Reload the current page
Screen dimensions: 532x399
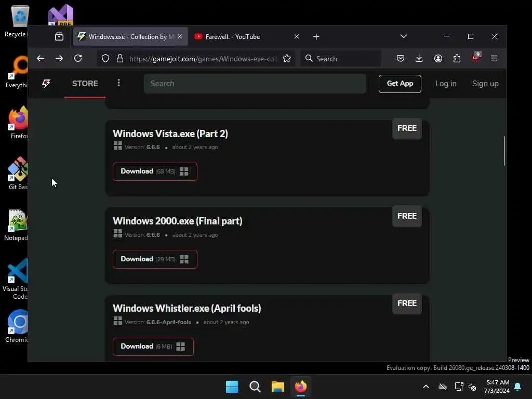(78, 58)
